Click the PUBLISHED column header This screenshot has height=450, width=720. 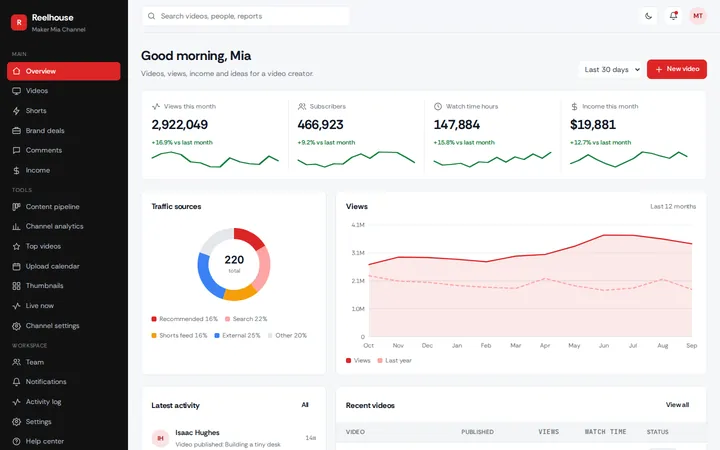pos(478,432)
